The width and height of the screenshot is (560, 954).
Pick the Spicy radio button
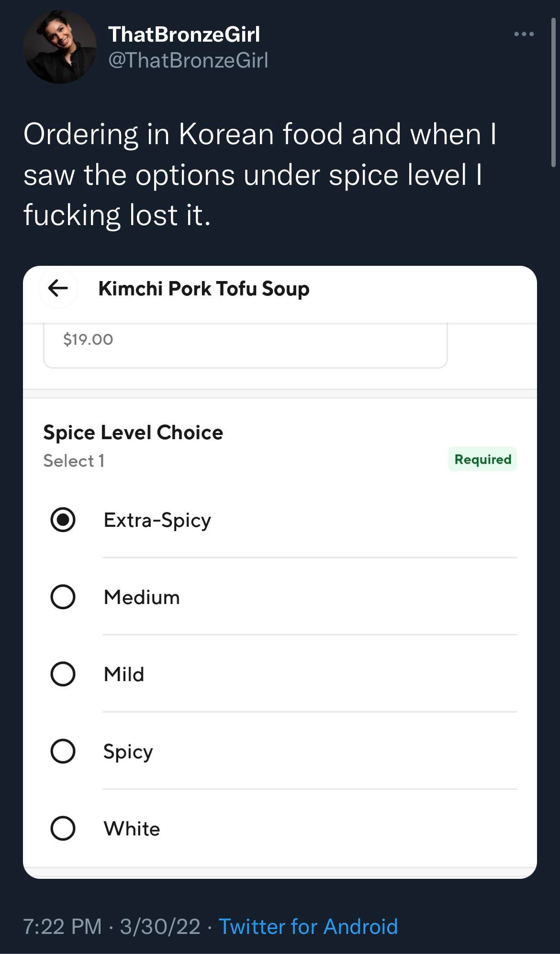click(63, 751)
